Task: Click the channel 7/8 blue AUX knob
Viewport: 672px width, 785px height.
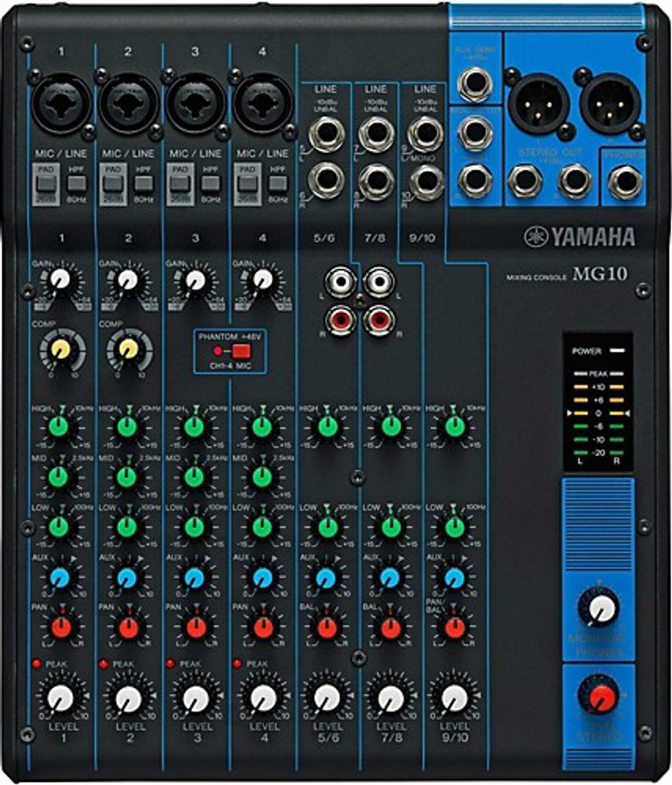Action: (x=391, y=578)
